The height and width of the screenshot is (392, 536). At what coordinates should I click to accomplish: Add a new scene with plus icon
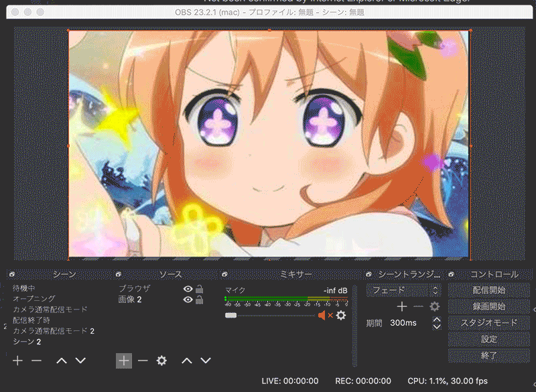pyautogui.click(x=17, y=361)
